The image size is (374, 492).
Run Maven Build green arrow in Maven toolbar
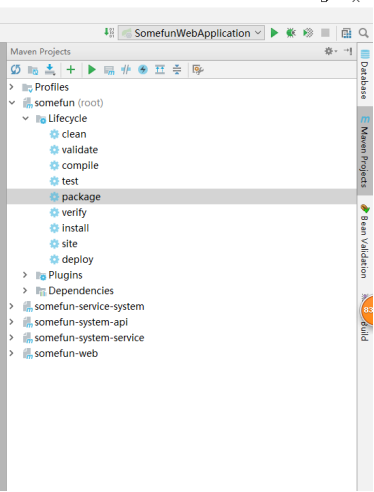click(x=92, y=70)
